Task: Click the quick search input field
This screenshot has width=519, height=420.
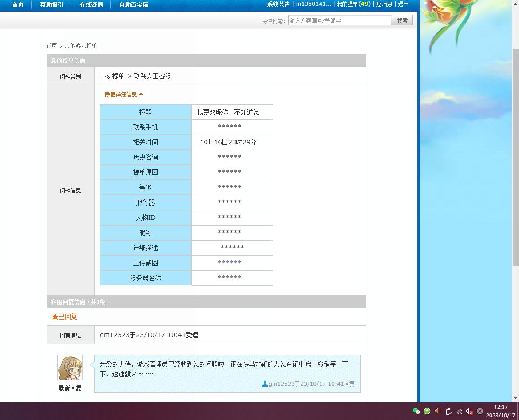Action: pyautogui.click(x=339, y=20)
